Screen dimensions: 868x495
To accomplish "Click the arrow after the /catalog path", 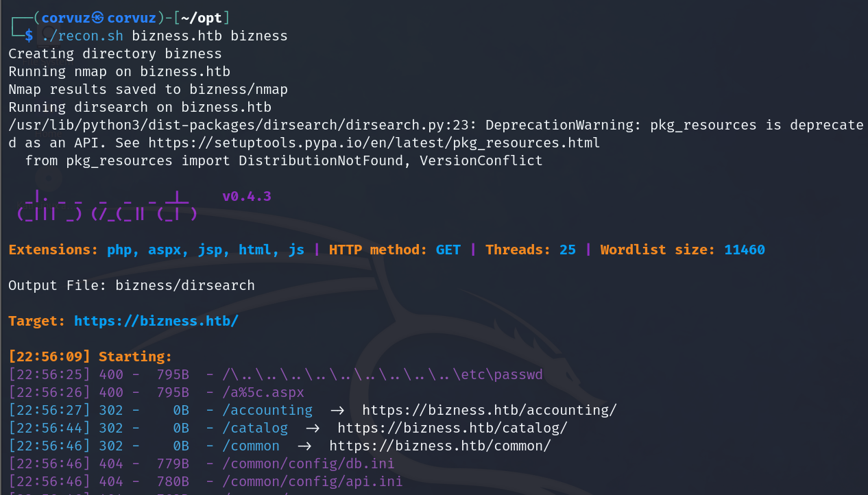I will coord(312,428).
